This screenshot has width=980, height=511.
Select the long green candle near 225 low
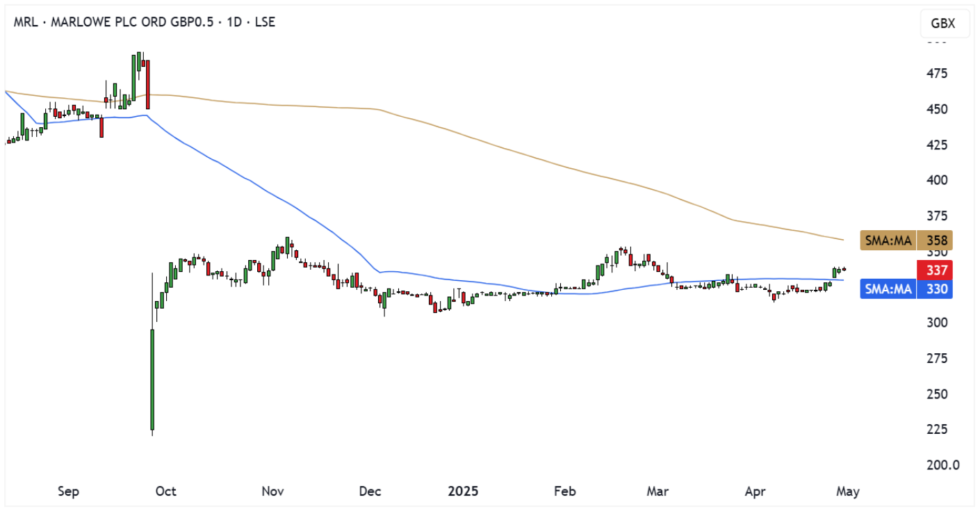coord(152,379)
